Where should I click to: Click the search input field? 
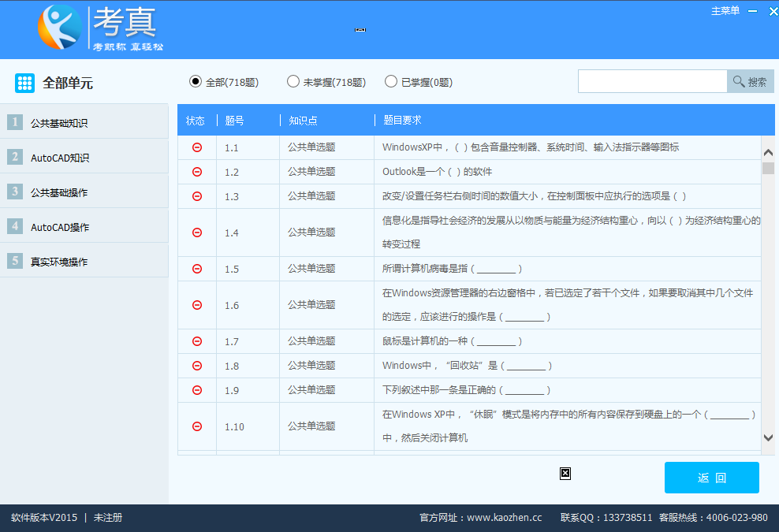tap(652, 82)
